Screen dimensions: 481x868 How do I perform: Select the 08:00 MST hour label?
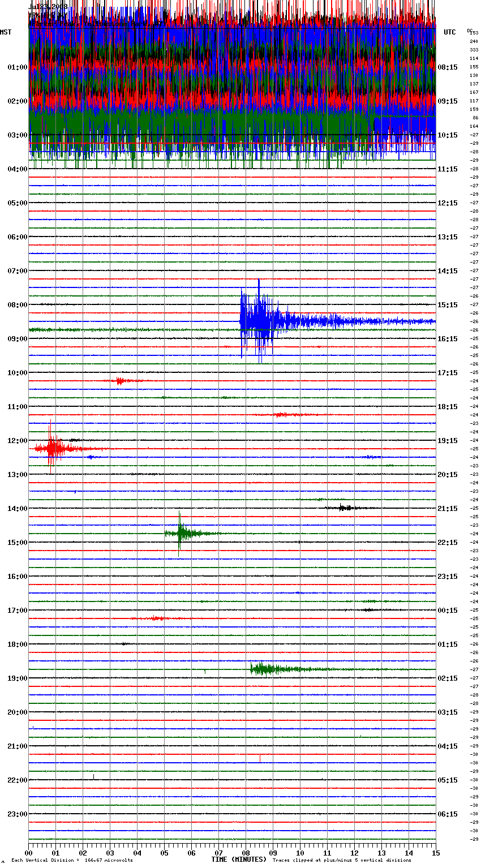click(x=18, y=305)
